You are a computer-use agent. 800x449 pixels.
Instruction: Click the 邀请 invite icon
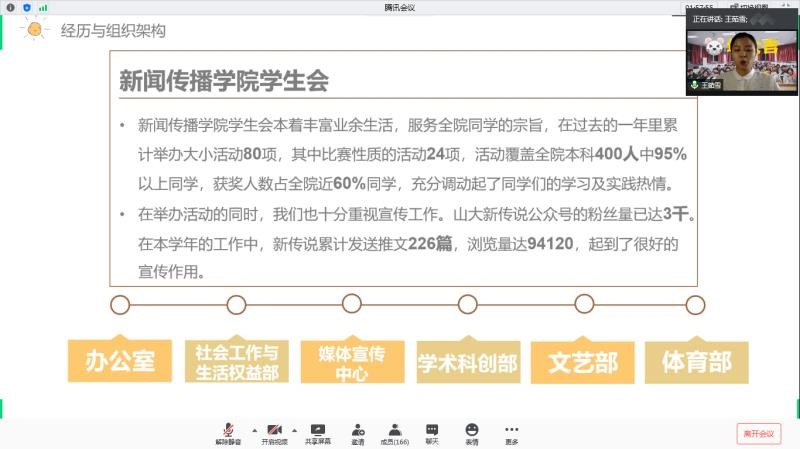coord(358,432)
